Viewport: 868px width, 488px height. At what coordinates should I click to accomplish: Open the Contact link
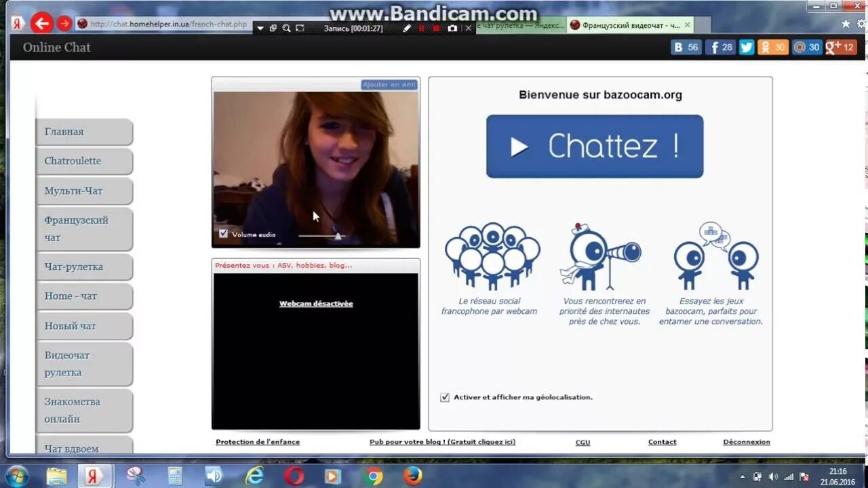coord(662,442)
